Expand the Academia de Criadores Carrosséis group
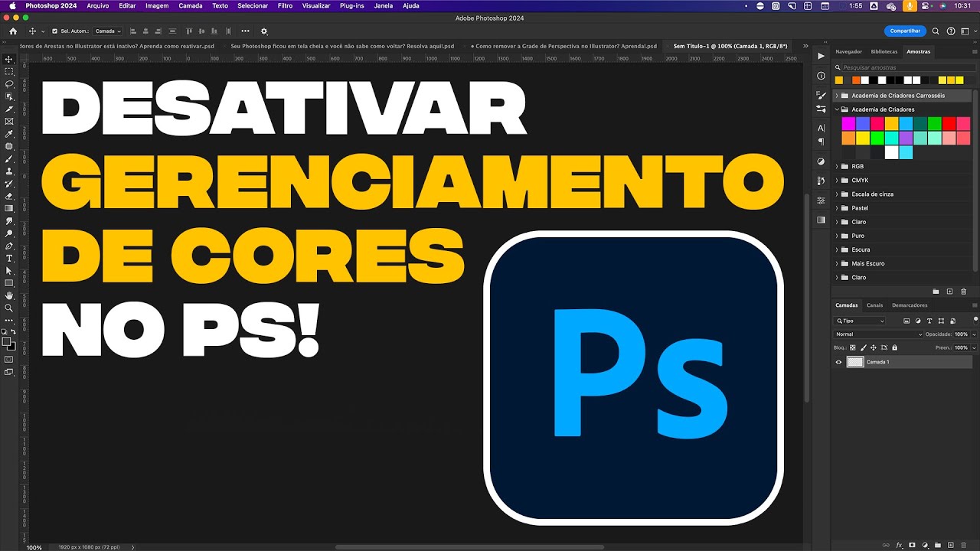980x551 pixels. tap(837, 96)
